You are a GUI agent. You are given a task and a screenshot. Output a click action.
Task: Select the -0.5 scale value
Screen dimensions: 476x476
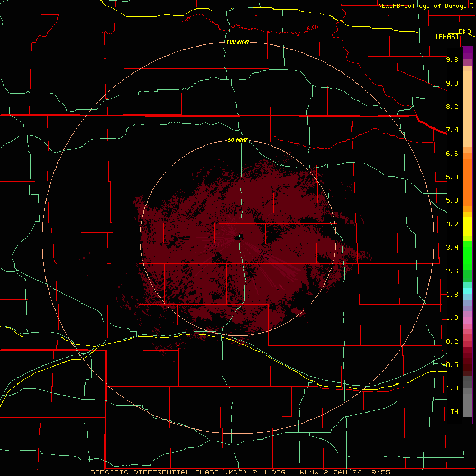[x=451, y=364]
